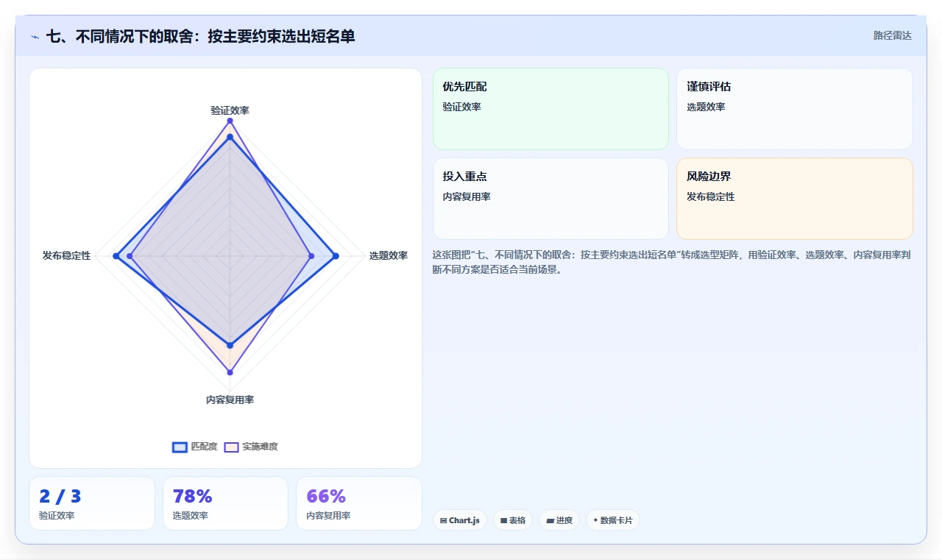Click the outer radar point nearest 选题效率 label
This screenshot has height=560, width=942.
pos(336,256)
